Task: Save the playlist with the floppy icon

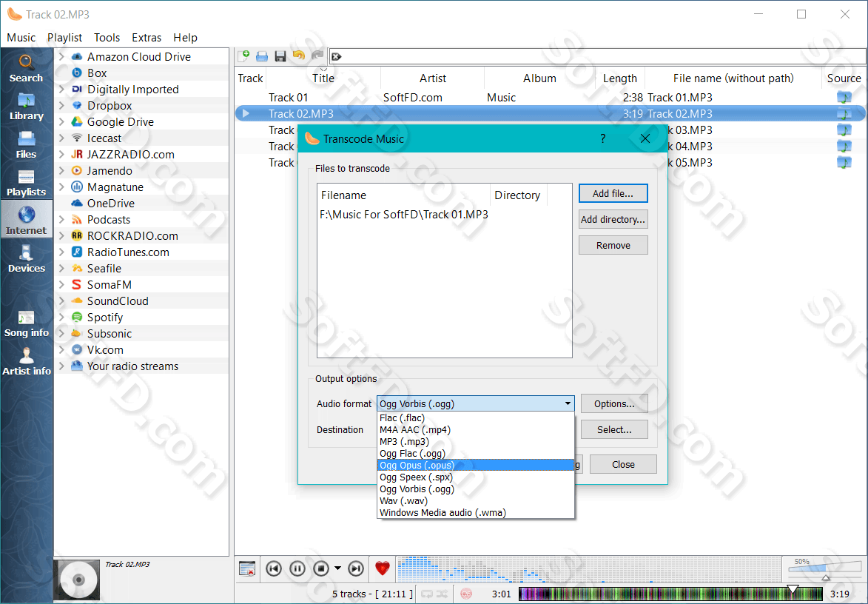Action: pyautogui.click(x=280, y=56)
